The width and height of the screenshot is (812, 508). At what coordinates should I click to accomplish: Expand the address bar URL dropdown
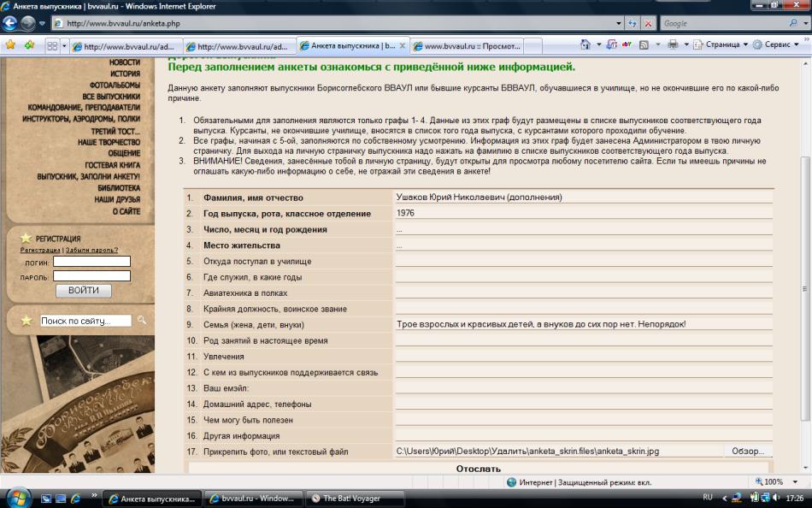(x=618, y=23)
